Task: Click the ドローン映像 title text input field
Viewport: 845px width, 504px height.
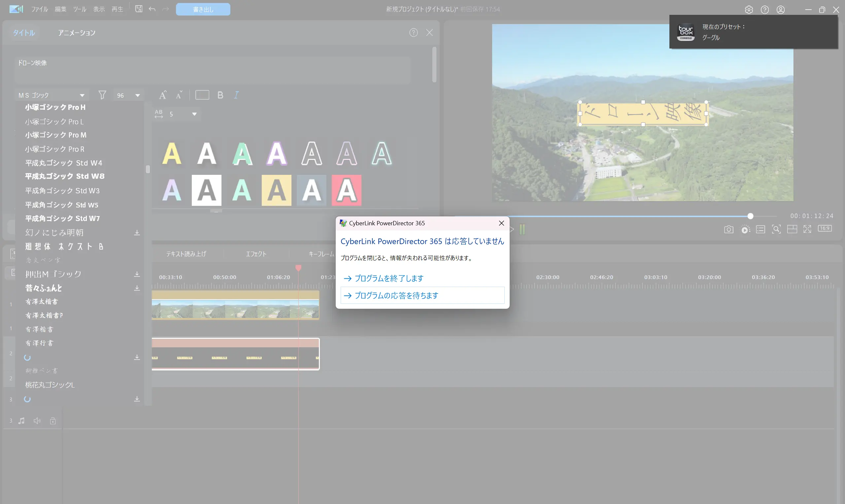Action: pos(213,70)
